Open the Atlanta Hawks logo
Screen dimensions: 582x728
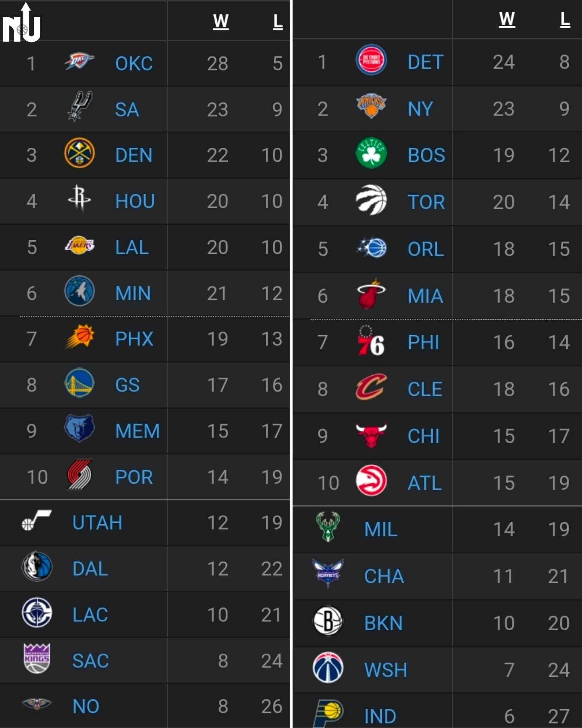pos(371,481)
